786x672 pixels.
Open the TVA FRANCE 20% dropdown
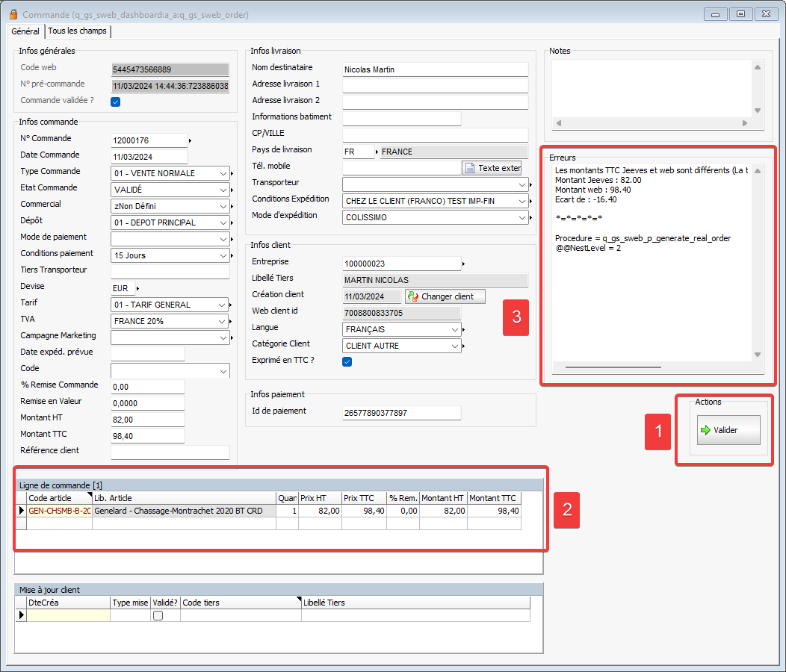[223, 321]
